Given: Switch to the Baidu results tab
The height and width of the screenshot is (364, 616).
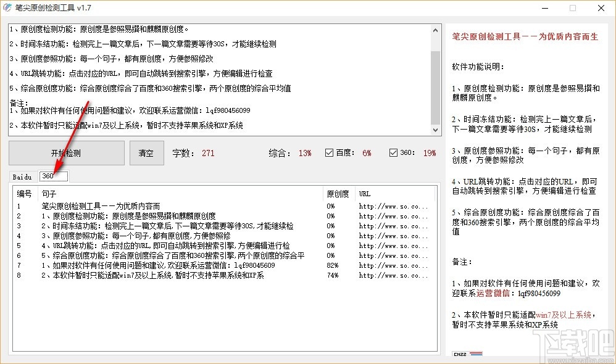Looking at the screenshot, I should point(22,177).
